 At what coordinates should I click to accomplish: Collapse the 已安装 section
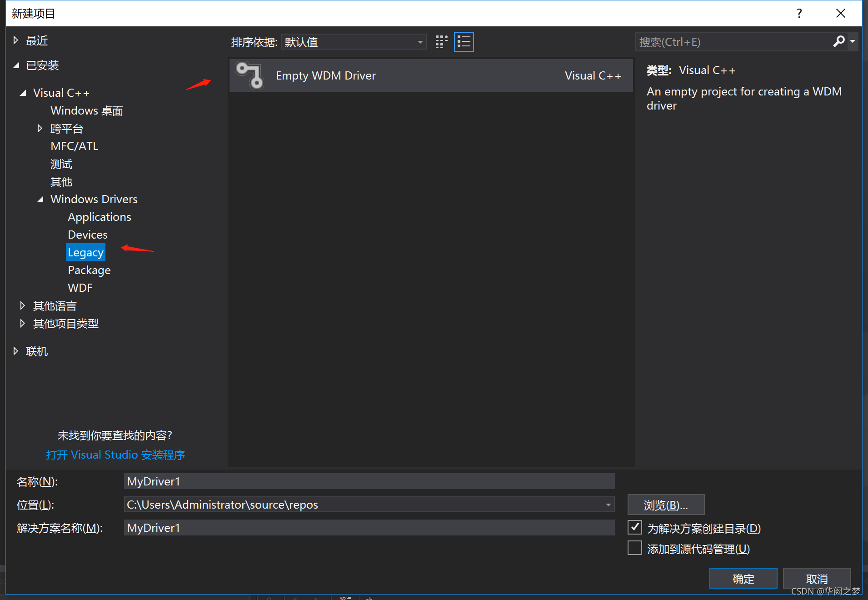(16, 65)
